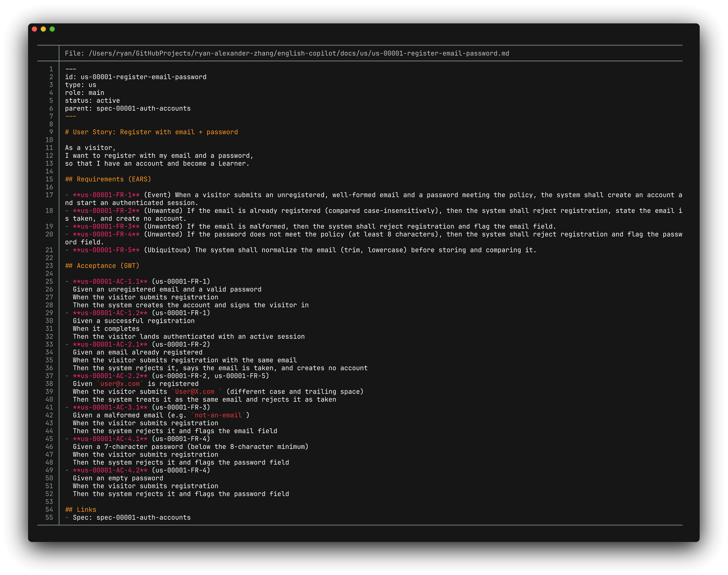Click the red close window button
The height and width of the screenshot is (575, 728).
34,29
